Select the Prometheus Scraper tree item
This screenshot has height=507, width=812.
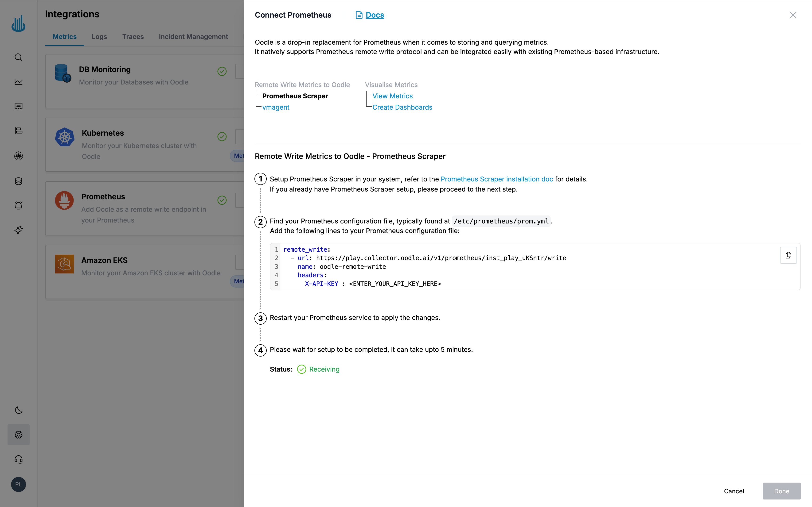(x=295, y=96)
